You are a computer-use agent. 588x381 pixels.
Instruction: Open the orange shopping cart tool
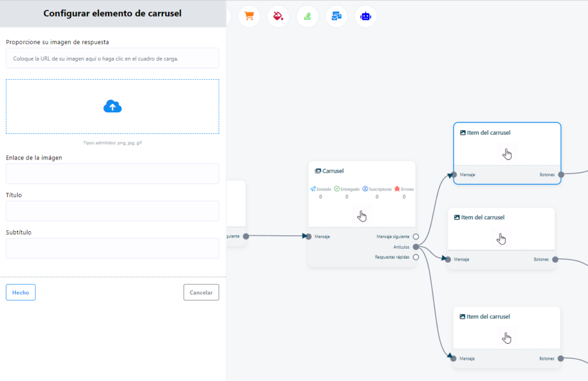tap(249, 16)
